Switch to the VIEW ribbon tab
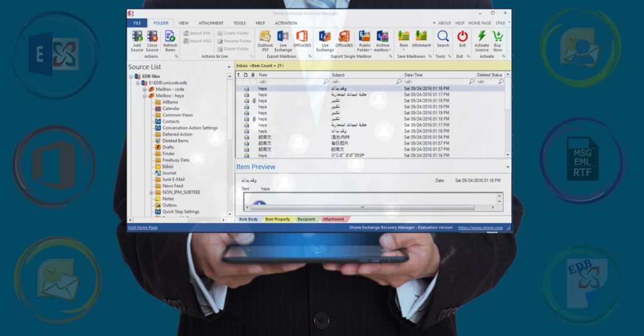644x336 pixels. click(x=184, y=23)
